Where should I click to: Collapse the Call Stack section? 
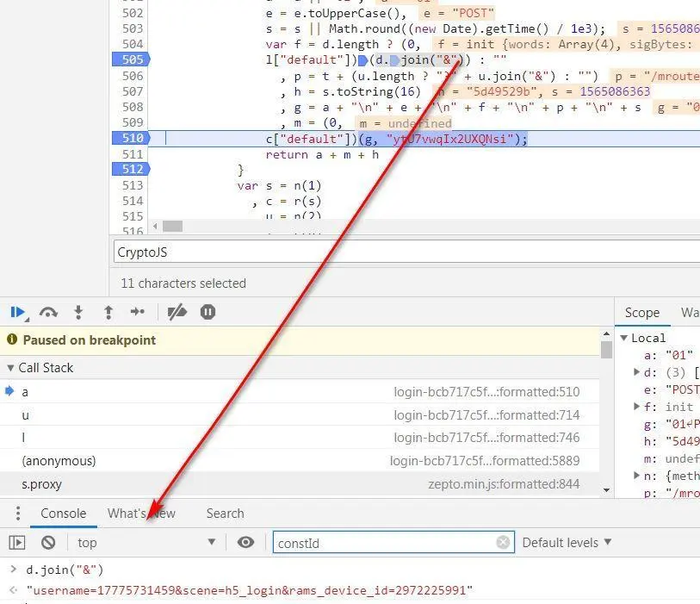tap(10, 368)
